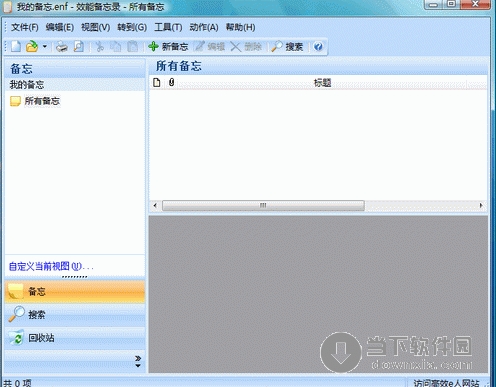This screenshot has width=496, height=387.
Task: Click the scrollbar right arrow
Action: tap(481, 205)
